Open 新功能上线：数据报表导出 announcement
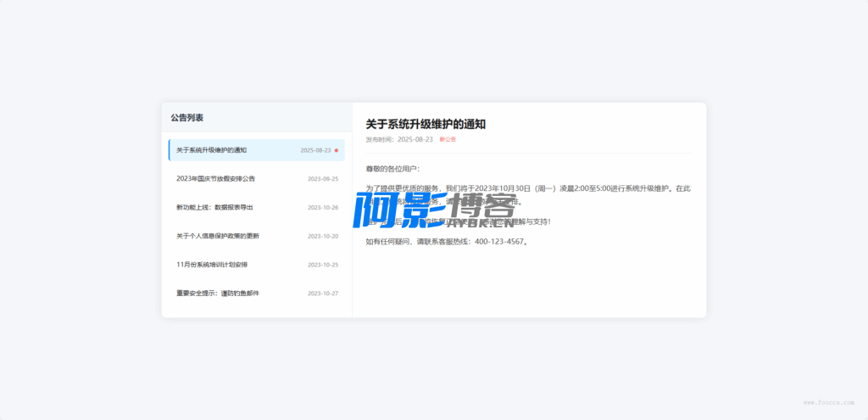868x420 pixels. point(214,207)
